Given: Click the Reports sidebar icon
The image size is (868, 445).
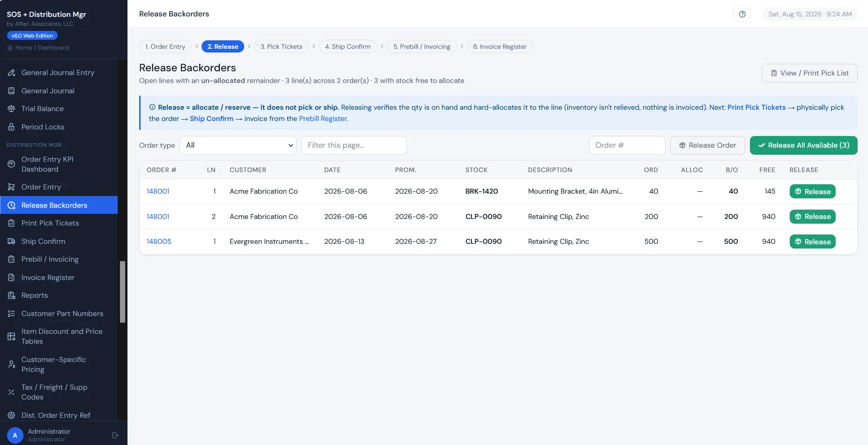Looking at the screenshot, I should (12, 295).
